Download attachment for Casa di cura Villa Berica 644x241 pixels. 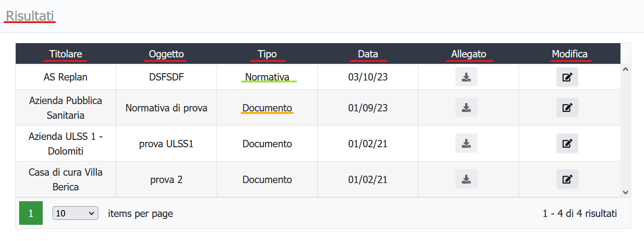point(466,179)
